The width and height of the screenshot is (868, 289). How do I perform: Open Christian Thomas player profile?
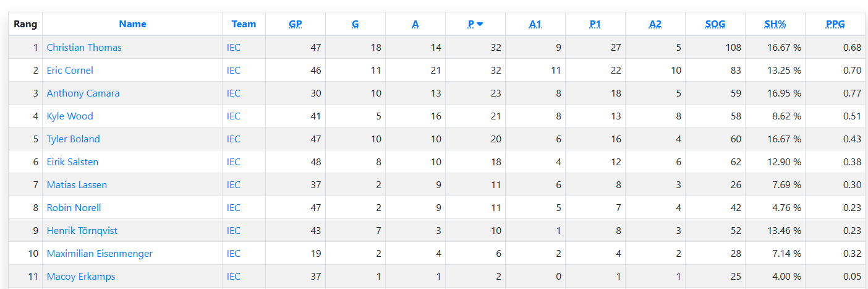click(x=84, y=48)
